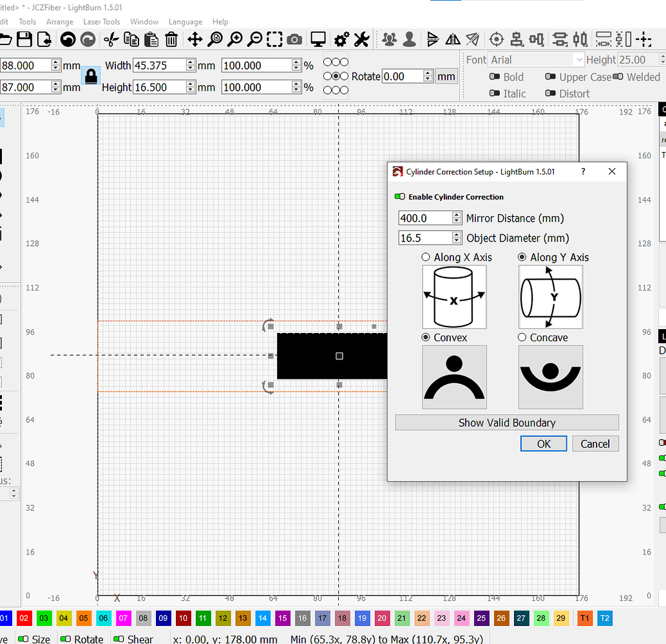
Task: Click the Flip horizontal mirror icon
Action: click(453, 39)
